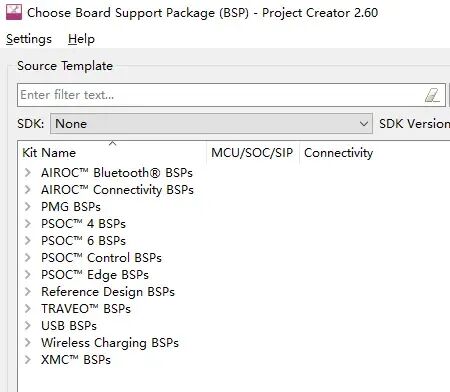Viewport: 450px width, 392px height.
Task: Select the PSOC 6 BSPs tree item
Action: [83, 241]
